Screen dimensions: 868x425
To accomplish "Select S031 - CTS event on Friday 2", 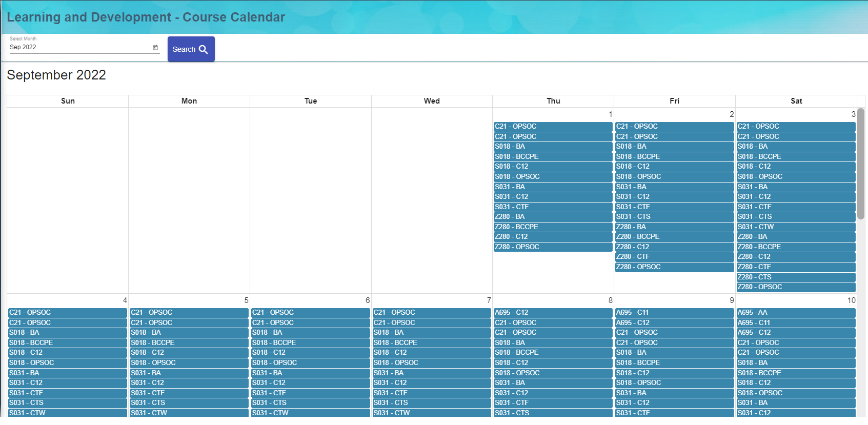I will (674, 217).
